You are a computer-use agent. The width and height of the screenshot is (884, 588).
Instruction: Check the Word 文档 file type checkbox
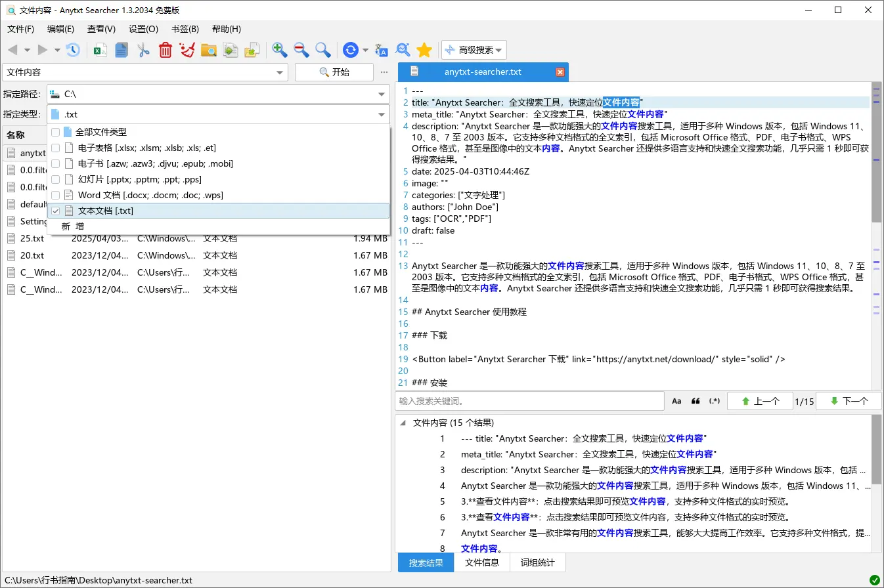[55, 195]
